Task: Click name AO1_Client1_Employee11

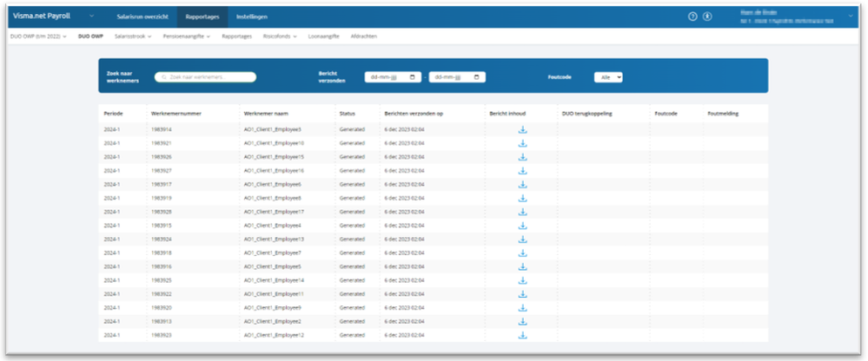Action: (274, 294)
